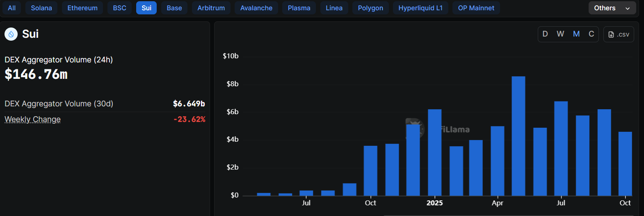
Task: Set chart to cumulative (C)
Action: point(591,34)
